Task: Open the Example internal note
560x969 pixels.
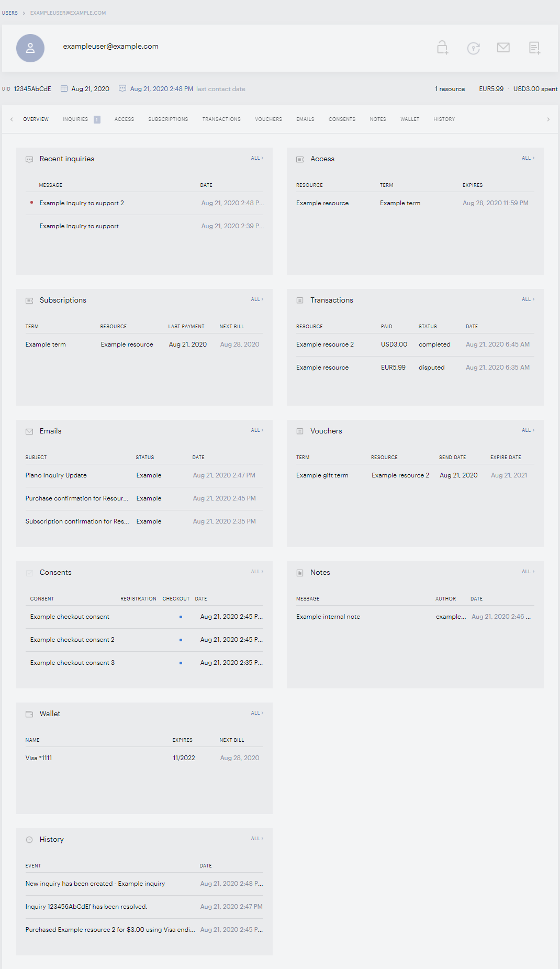Action: click(328, 617)
